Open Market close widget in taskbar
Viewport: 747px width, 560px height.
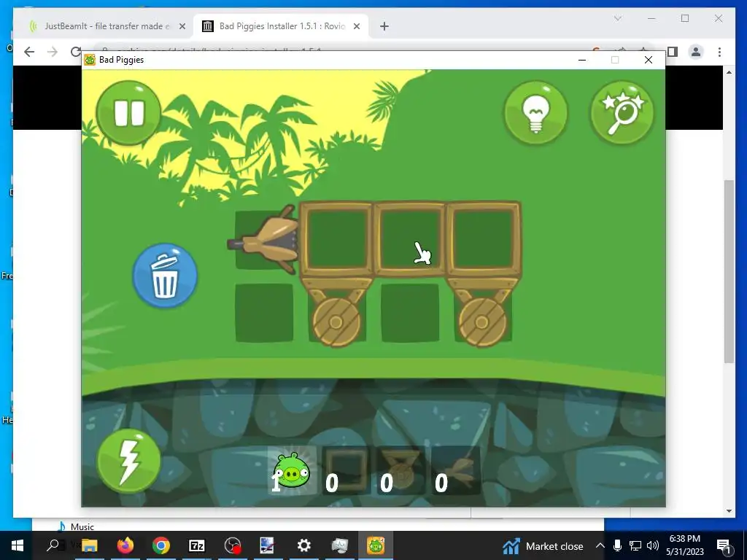tap(543, 546)
